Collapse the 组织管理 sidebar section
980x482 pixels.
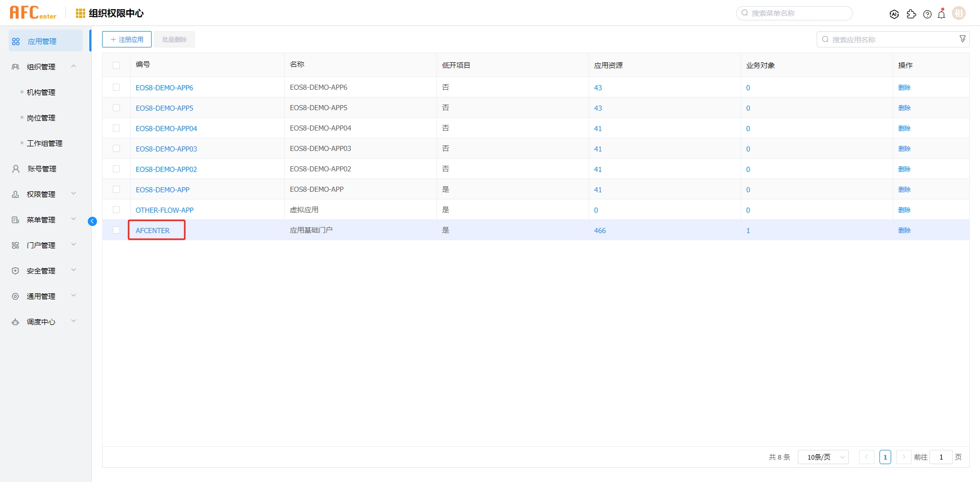[x=73, y=66]
